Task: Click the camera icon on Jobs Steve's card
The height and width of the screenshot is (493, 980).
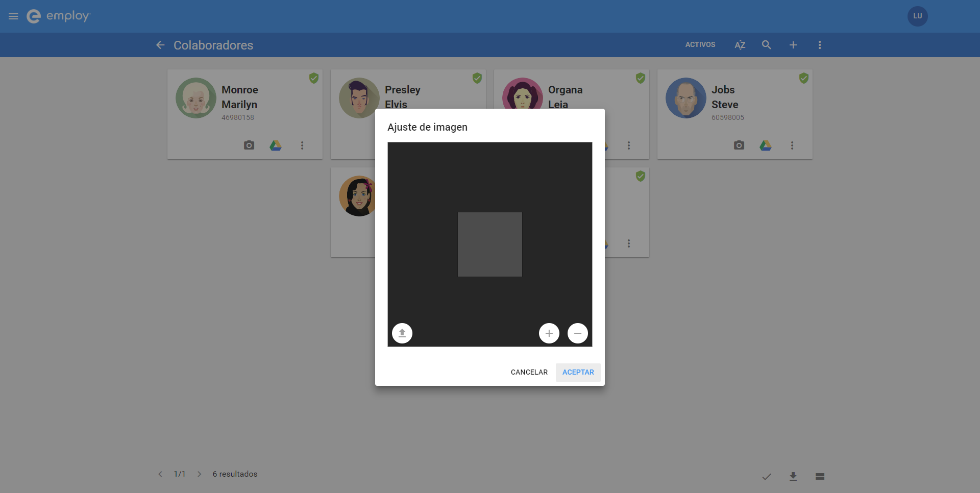Action: pos(739,145)
